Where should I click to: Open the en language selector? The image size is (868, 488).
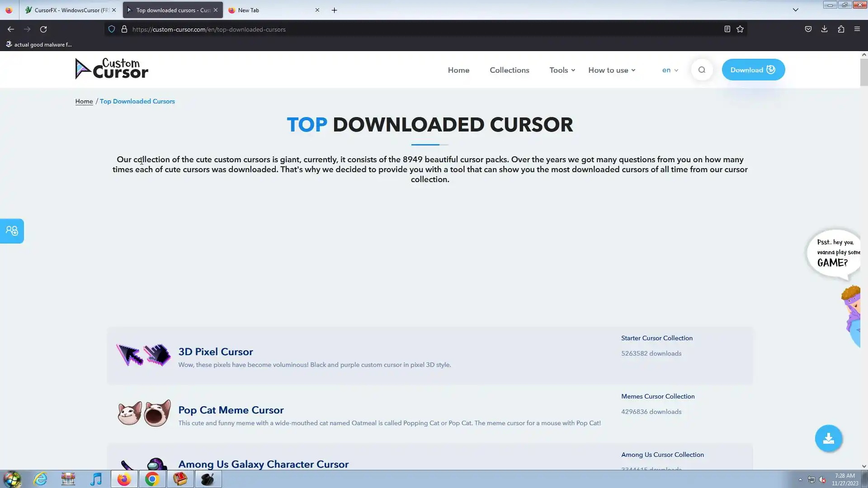[x=670, y=70]
